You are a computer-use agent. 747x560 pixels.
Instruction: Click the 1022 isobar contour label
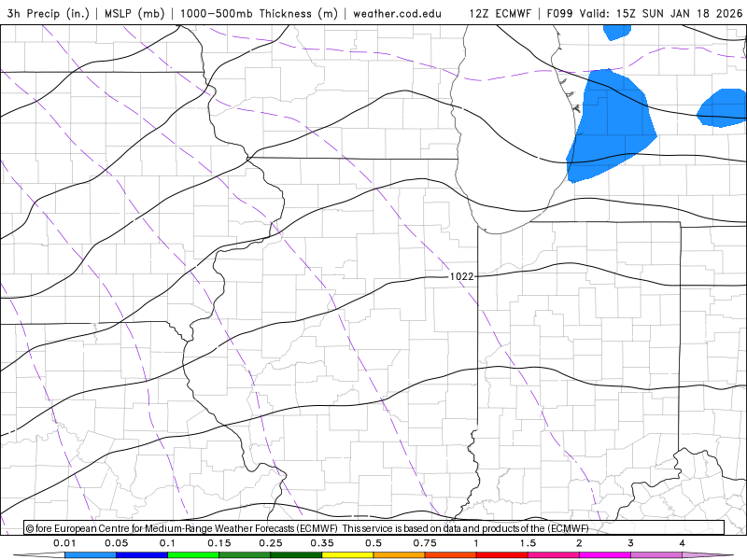461,276
